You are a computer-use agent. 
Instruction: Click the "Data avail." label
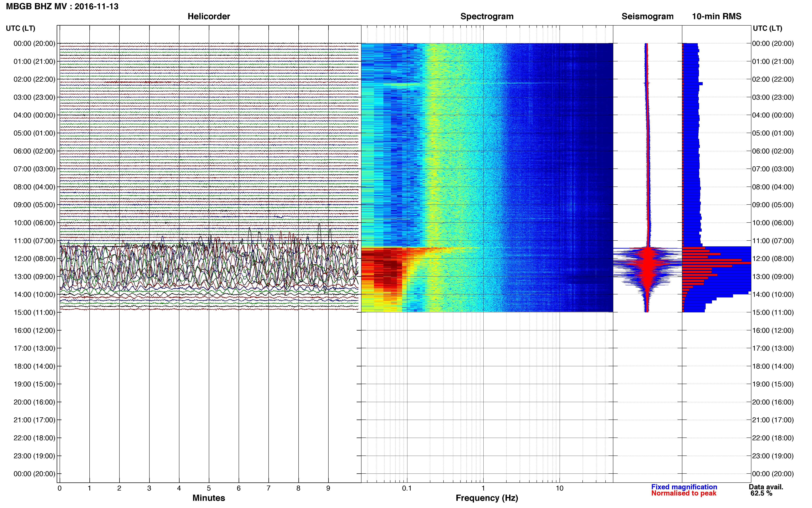point(766,487)
